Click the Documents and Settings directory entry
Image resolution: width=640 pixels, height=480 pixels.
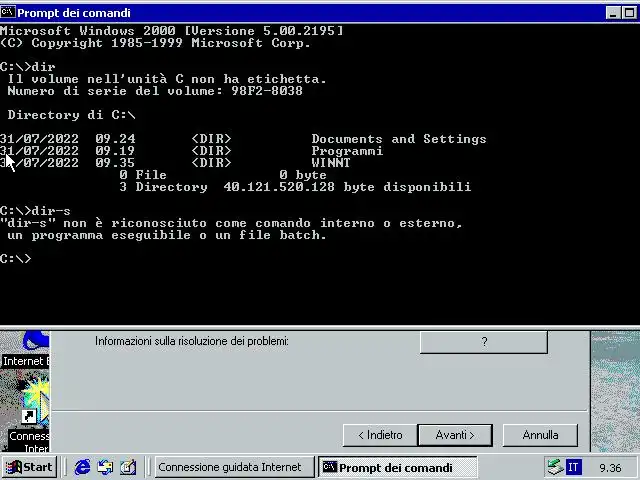click(x=399, y=139)
